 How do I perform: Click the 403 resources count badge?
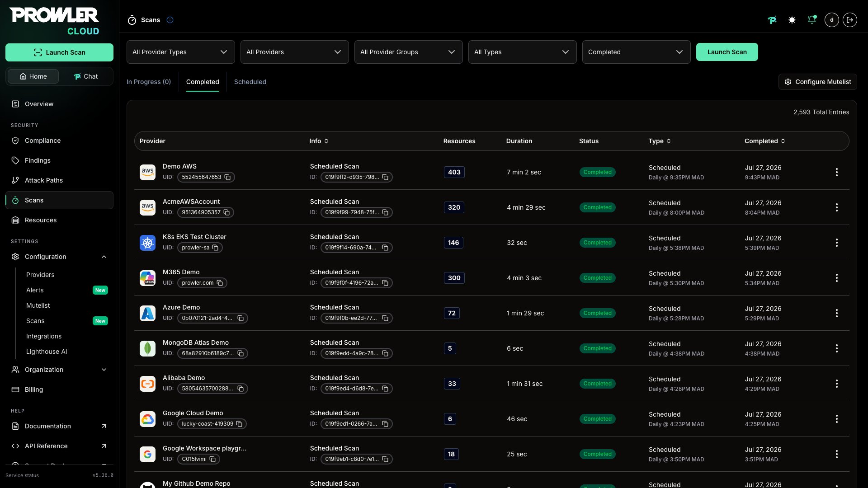(454, 172)
